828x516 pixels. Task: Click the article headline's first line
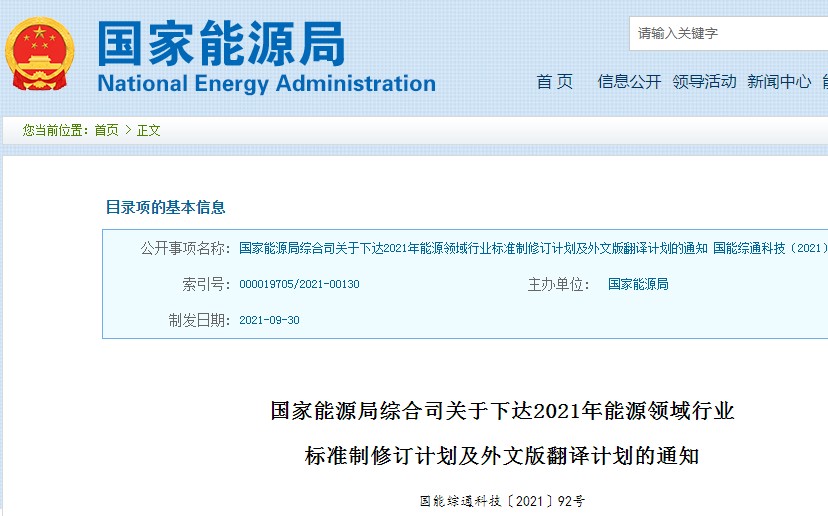click(x=502, y=411)
